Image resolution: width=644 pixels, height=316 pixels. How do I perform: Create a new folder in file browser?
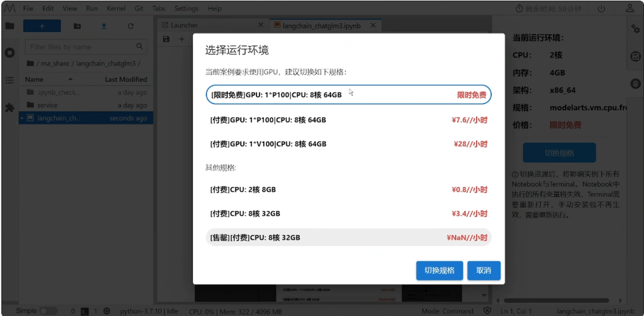tap(77, 26)
